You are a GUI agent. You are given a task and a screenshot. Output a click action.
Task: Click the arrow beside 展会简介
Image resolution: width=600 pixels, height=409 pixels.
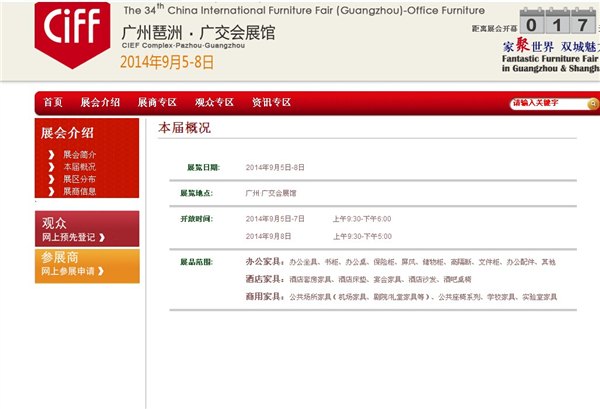point(52,155)
